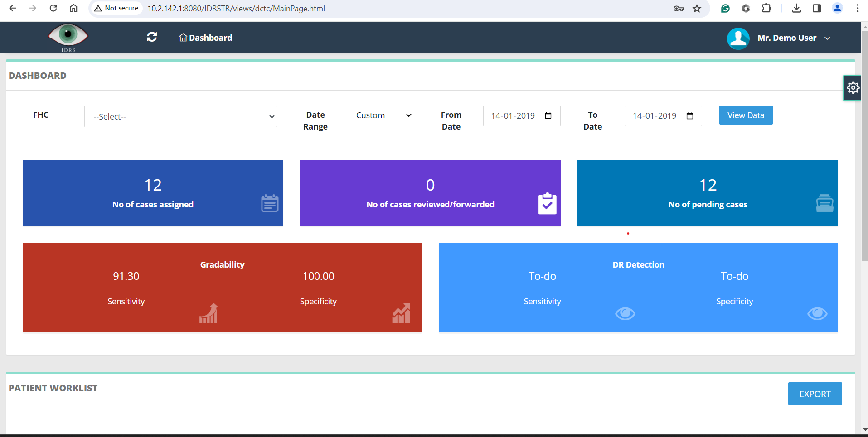Open the browser profile icon
The width and height of the screenshot is (868, 437).
[x=837, y=8]
